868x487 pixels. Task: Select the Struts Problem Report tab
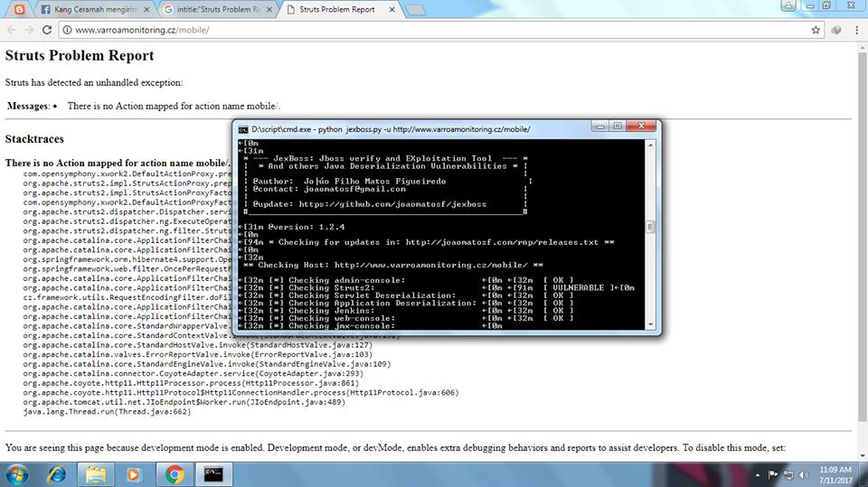point(336,9)
